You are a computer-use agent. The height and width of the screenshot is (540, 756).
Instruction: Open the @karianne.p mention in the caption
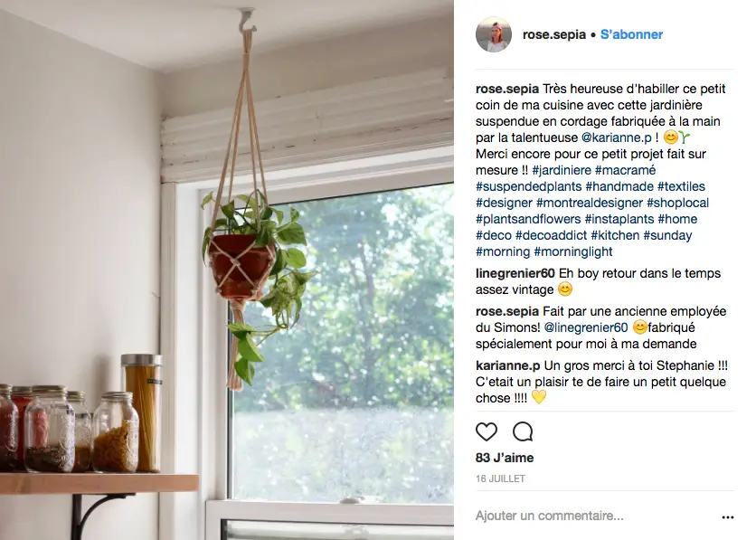tap(616, 137)
